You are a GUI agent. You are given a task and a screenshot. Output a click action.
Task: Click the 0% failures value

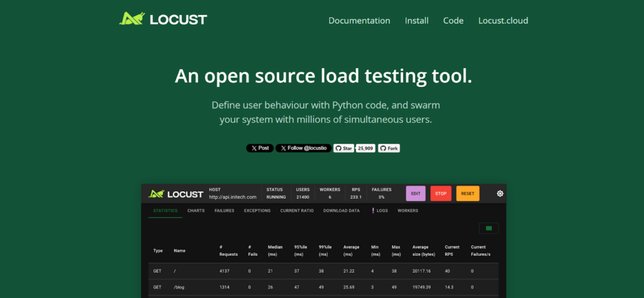382,197
